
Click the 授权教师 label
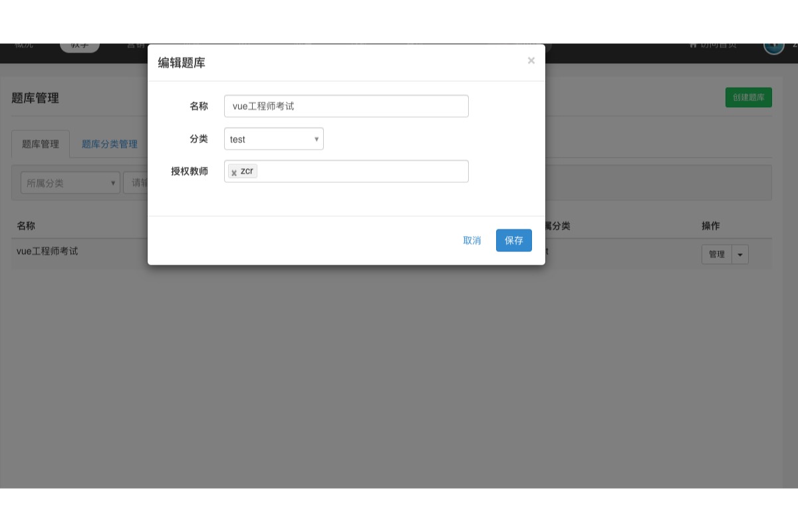point(190,172)
